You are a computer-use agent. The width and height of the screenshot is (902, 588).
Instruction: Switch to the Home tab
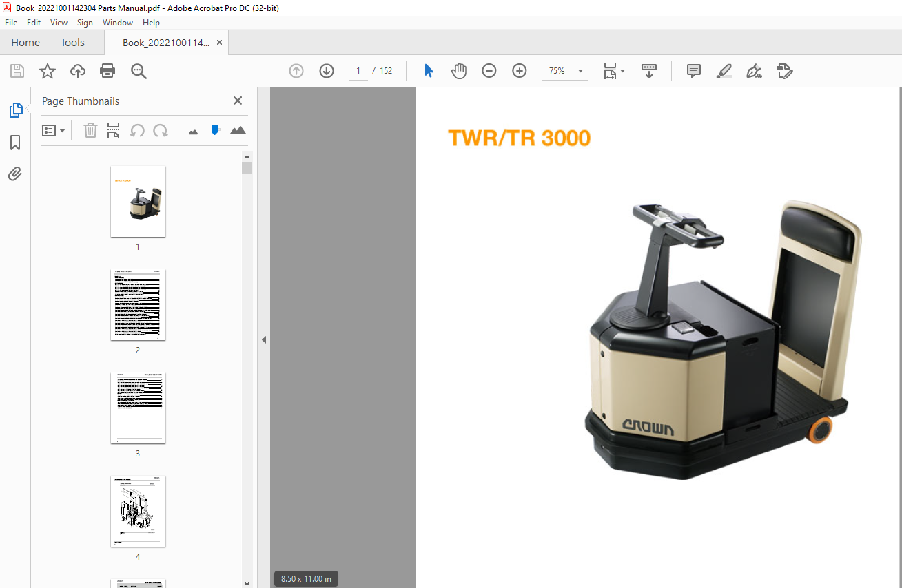pyautogui.click(x=25, y=43)
